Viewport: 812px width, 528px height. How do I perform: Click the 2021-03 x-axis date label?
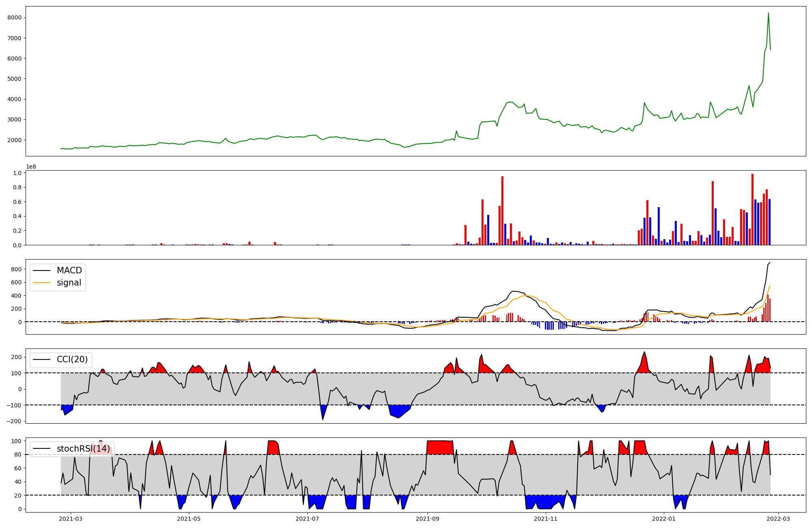tap(71, 518)
